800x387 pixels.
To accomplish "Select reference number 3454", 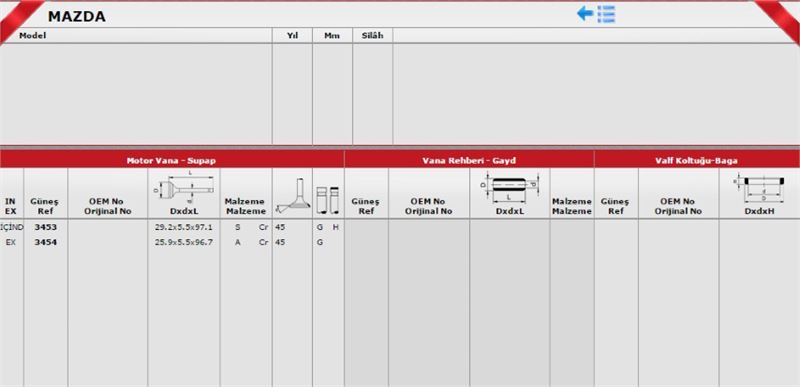I will [x=45, y=242].
